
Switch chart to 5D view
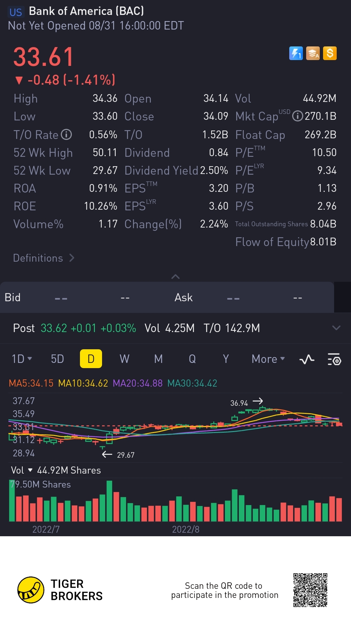(x=58, y=359)
